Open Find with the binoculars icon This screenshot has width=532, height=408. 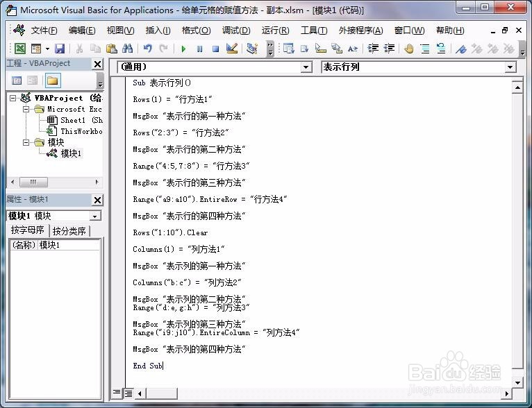(128, 49)
